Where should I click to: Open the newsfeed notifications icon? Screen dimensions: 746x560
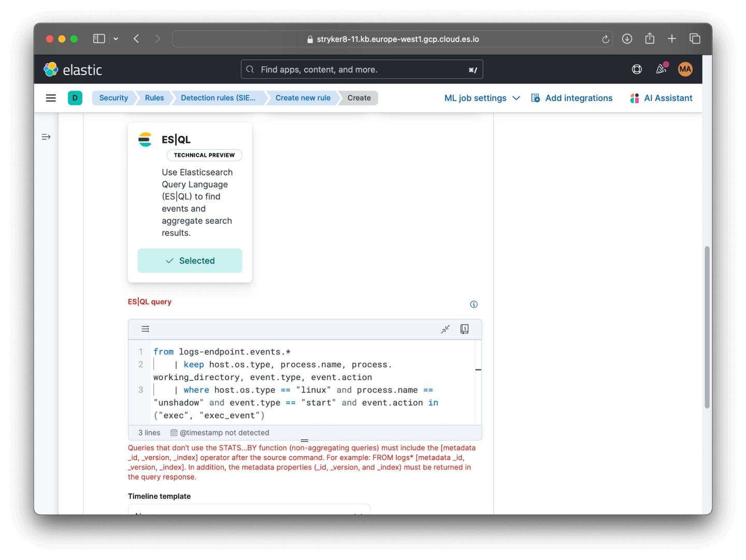pos(661,69)
